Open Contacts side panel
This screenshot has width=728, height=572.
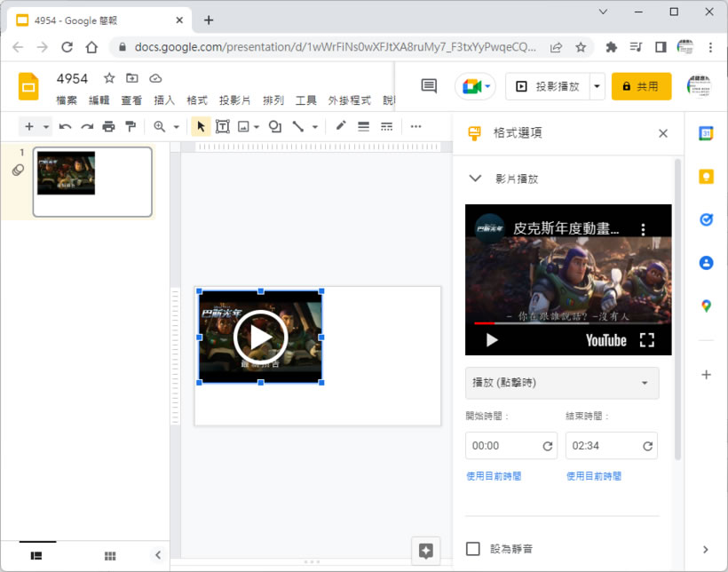(706, 263)
